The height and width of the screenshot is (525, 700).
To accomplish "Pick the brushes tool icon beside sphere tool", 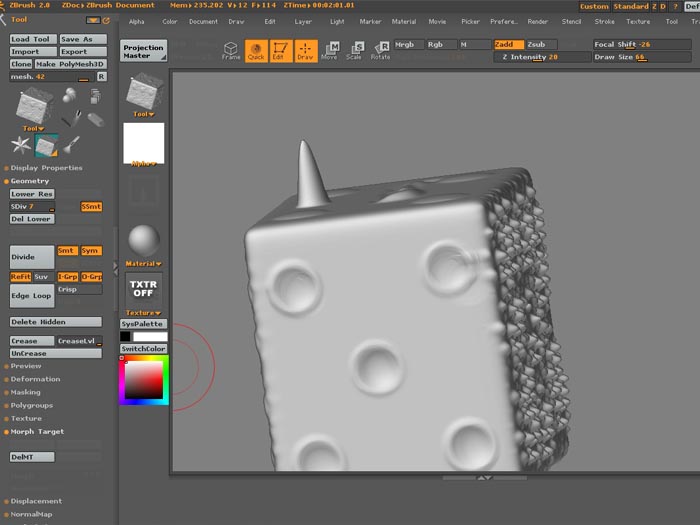I will (71, 118).
